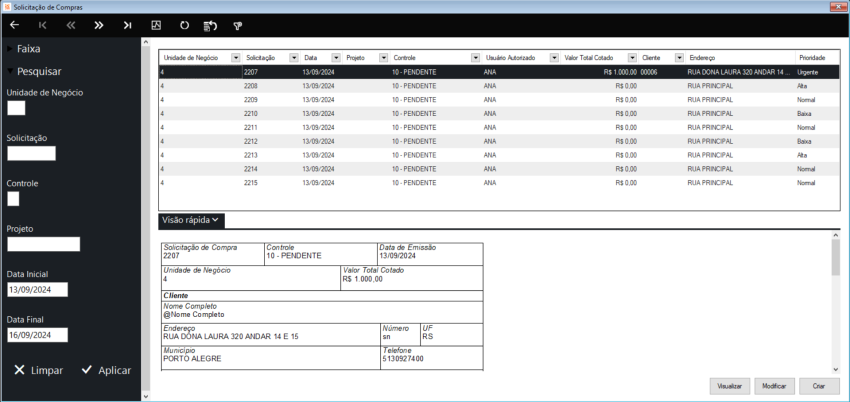Click the Unidade de Negócio input field
850x402 pixels.
[x=16, y=108]
